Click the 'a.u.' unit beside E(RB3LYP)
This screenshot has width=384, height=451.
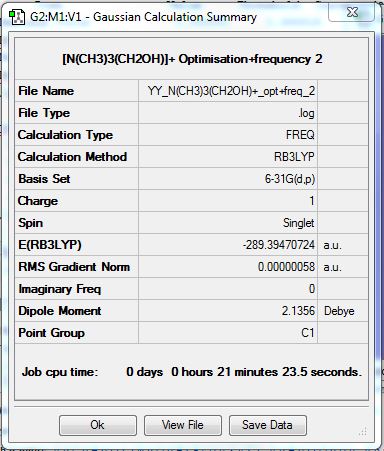tap(332, 245)
